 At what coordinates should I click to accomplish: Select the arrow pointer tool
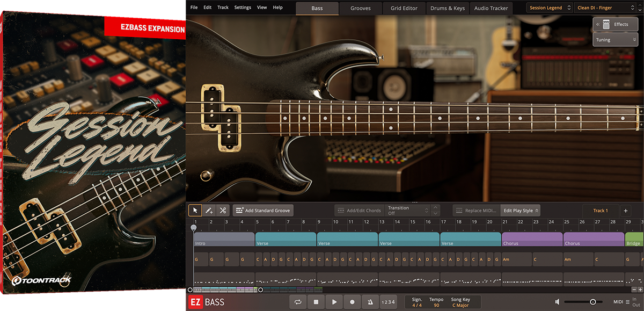click(x=195, y=211)
